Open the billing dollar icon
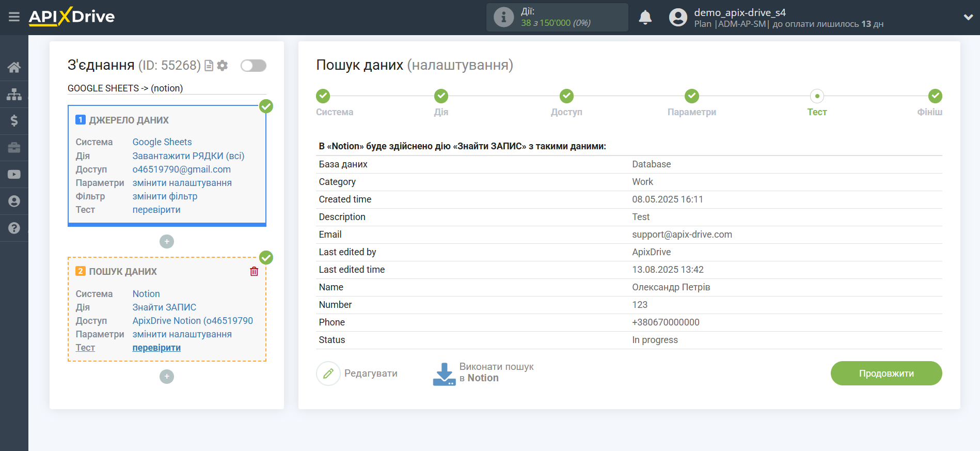 14,121
